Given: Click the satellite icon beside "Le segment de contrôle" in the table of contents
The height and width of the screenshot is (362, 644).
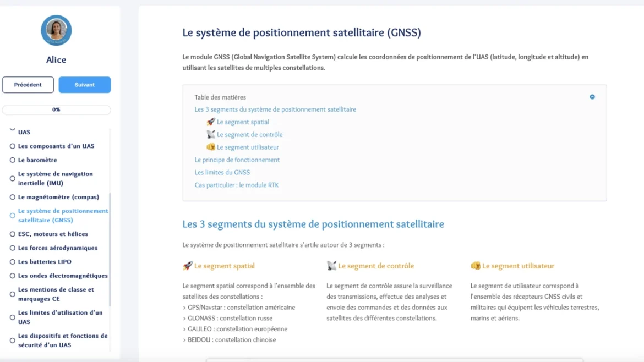Looking at the screenshot, I should point(210,134).
